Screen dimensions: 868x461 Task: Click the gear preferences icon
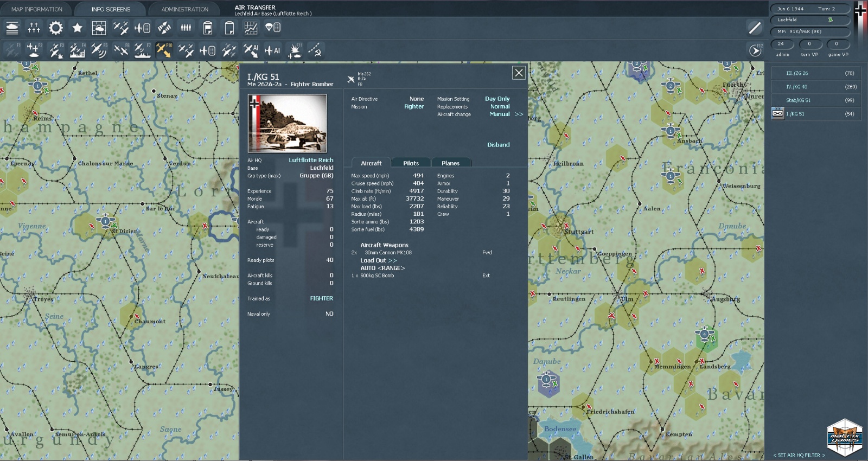click(x=55, y=28)
